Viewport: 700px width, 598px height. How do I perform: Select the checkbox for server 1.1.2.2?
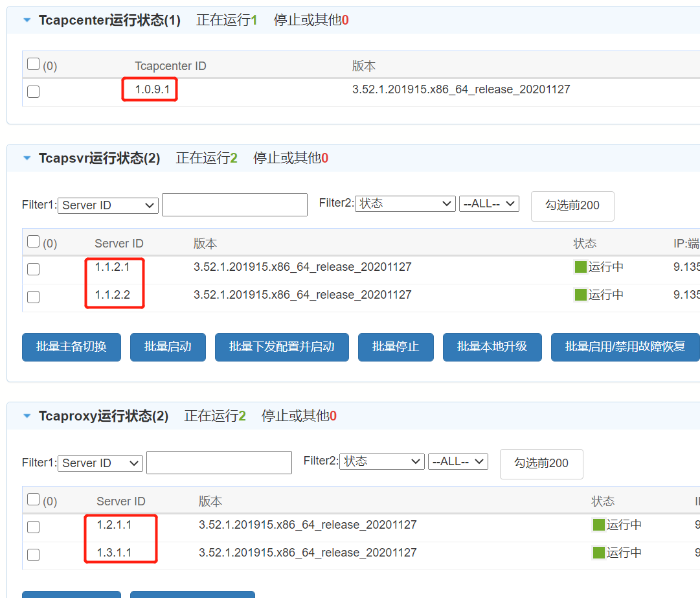pyautogui.click(x=34, y=297)
